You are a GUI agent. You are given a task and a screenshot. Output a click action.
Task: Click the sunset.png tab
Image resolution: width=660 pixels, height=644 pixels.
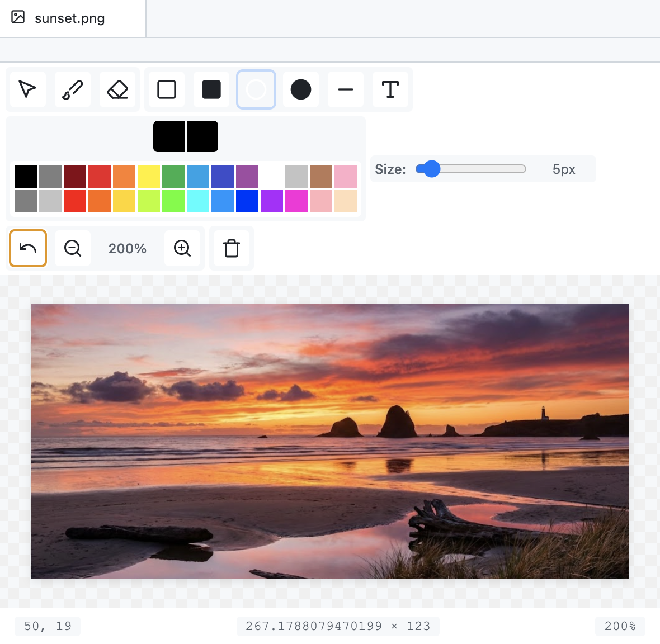pos(68,18)
